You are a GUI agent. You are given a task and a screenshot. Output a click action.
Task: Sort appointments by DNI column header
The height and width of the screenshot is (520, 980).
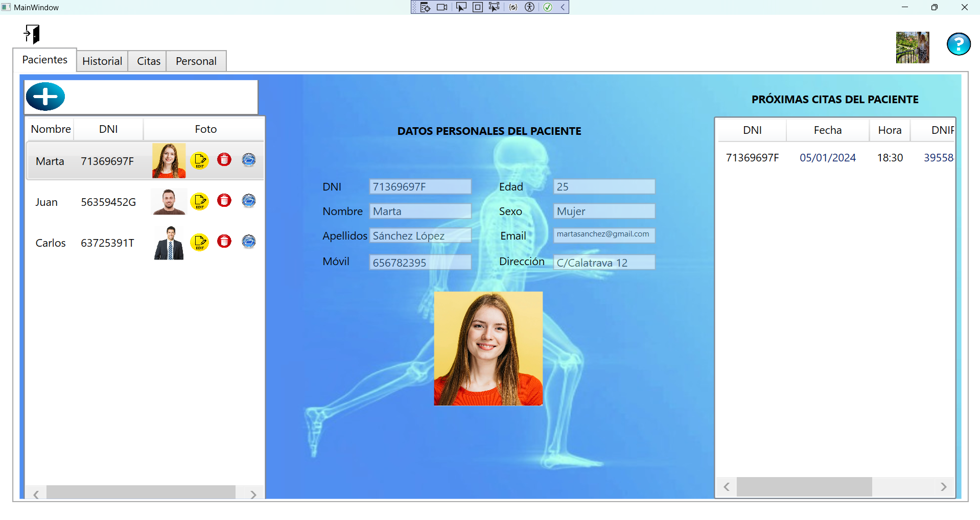[x=752, y=130]
